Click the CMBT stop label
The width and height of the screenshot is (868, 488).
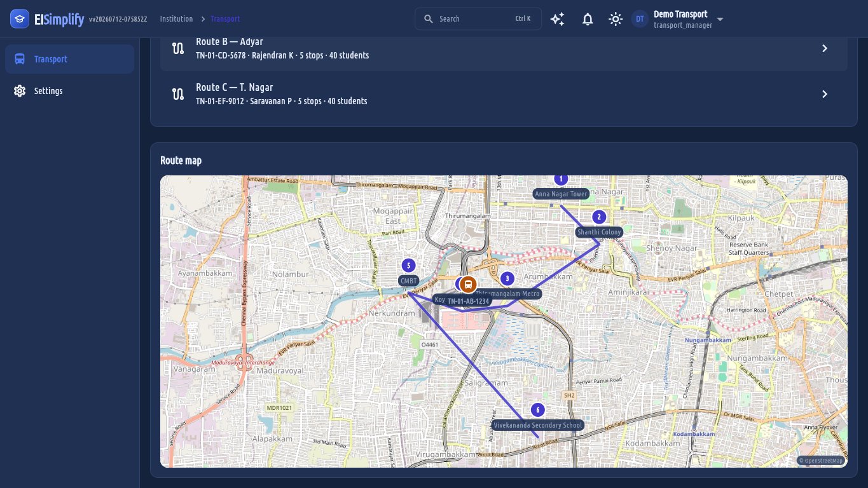click(409, 281)
